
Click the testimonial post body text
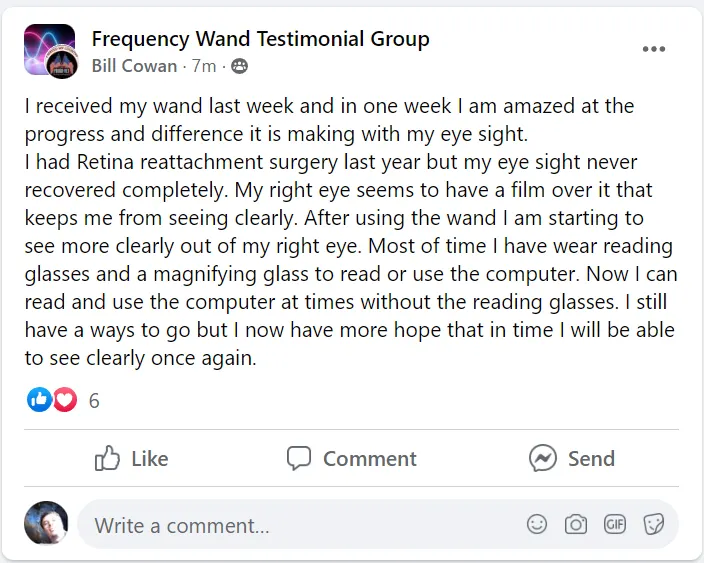click(350, 231)
